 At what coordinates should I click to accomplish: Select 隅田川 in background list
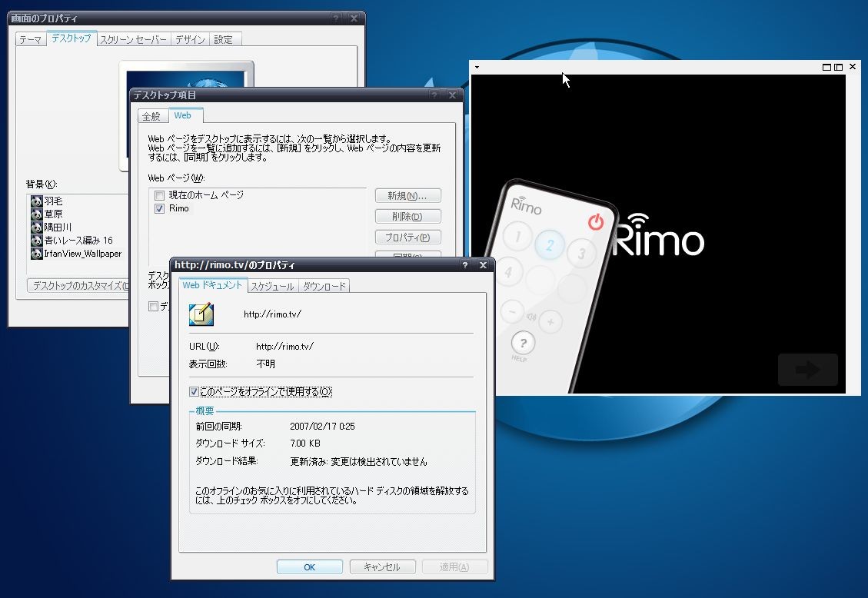(x=58, y=228)
